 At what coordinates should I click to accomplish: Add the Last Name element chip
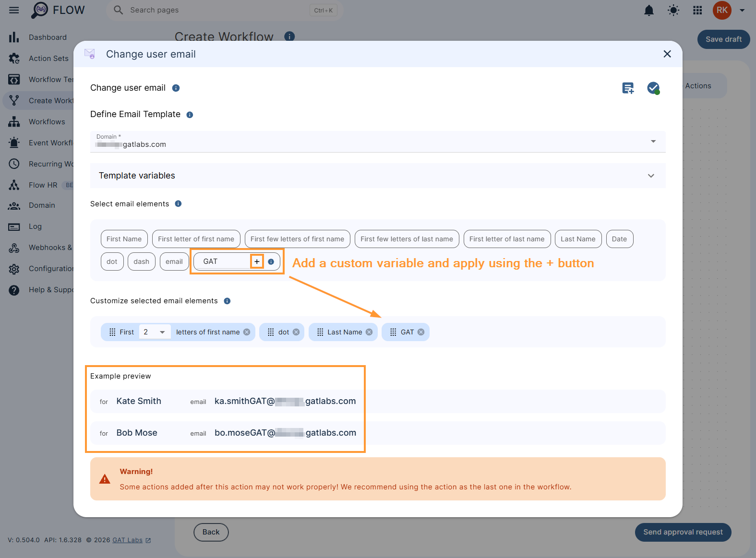click(x=578, y=239)
